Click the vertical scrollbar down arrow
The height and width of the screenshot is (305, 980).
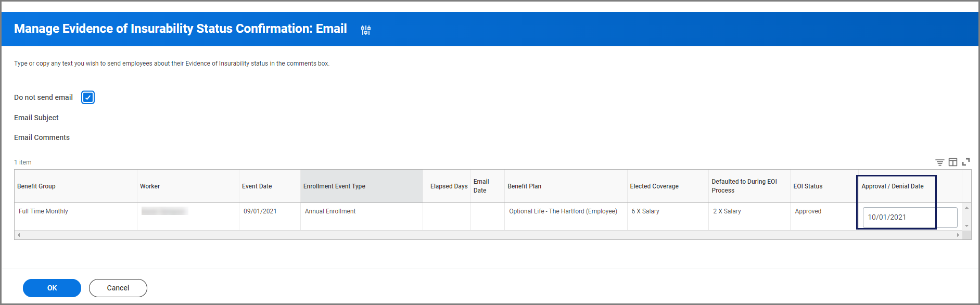tap(966, 226)
